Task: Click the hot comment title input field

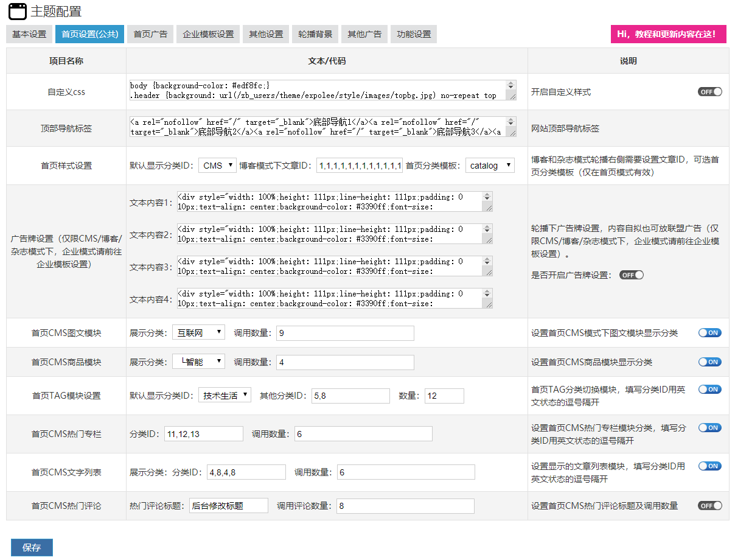Action: (228, 506)
